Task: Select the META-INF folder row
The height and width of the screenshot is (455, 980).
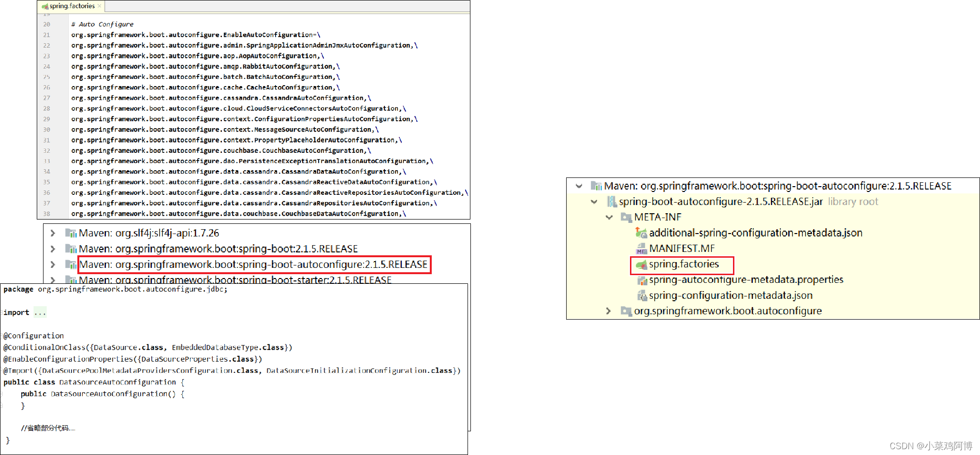Action: (x=658, y=217)
